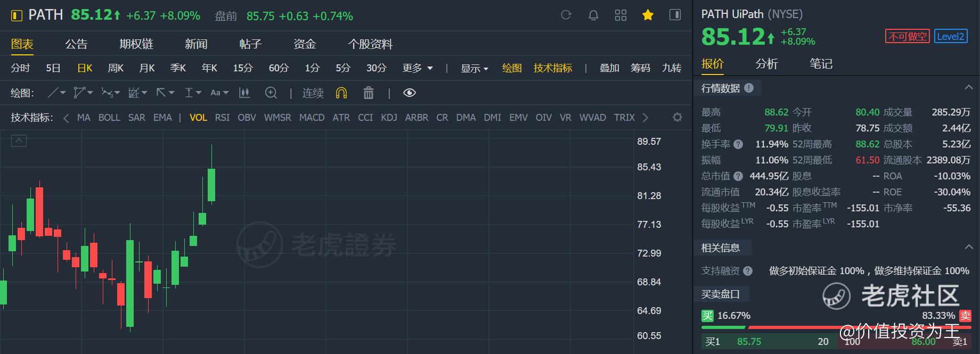Select the 周K weekly timeframe
The width and height of the screenshot is (980, 354).
pyautogui.click(x=116, y=68)
